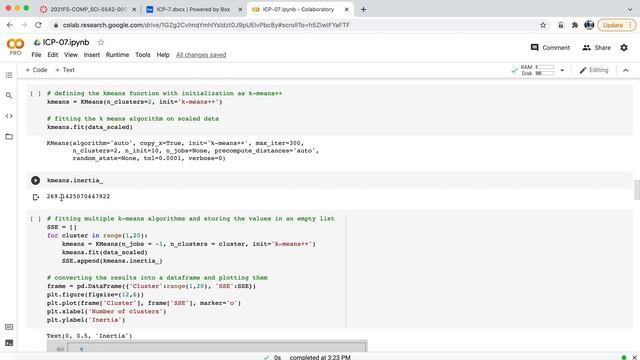
Task: Go back in browser history
Action: click(10, 25)
